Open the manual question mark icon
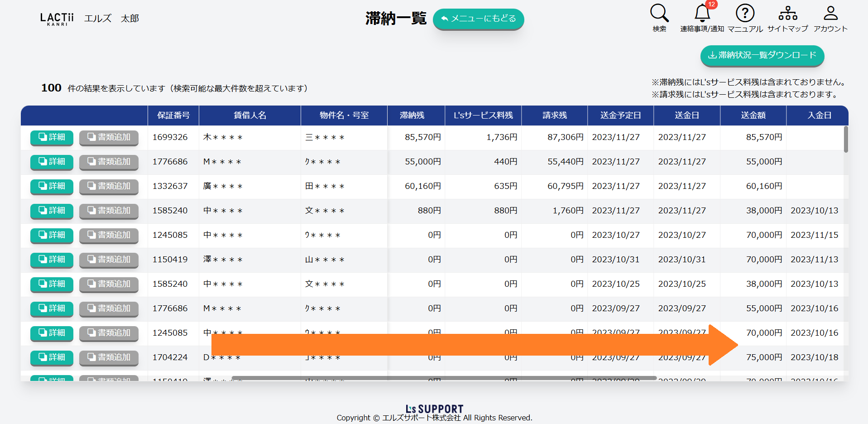This screenshot has height=424, width=868. click(x=745, y=14)
